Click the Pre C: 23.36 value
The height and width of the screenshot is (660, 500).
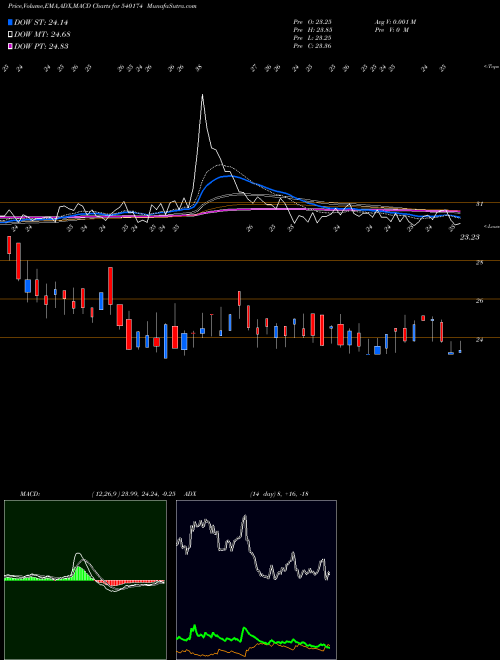(312, 46)
